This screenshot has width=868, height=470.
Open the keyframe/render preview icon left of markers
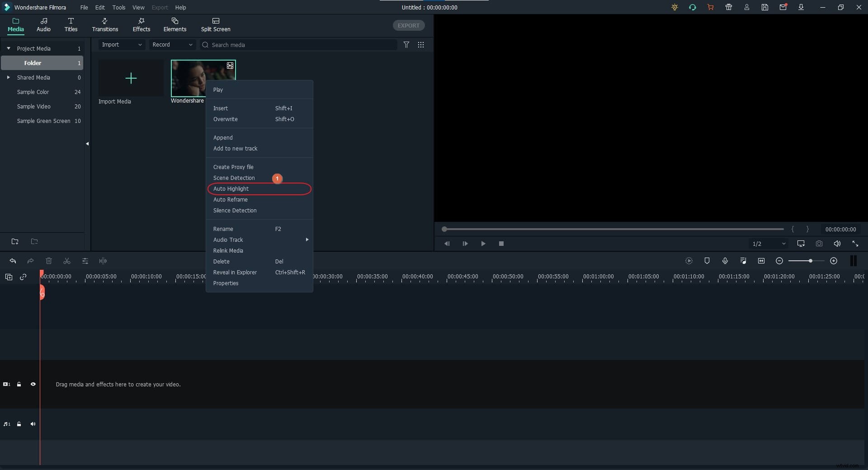pyautogui.click(x=689, y=261)
